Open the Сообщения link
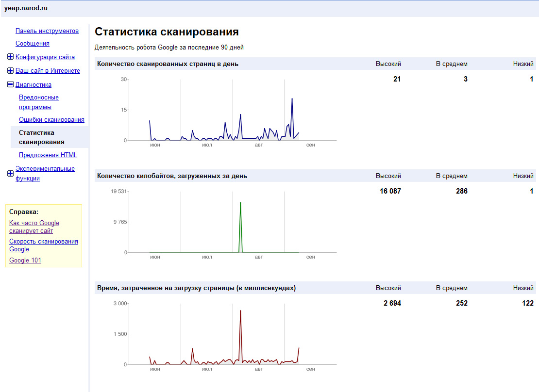 pyautogui.click(x=32, y=44)
